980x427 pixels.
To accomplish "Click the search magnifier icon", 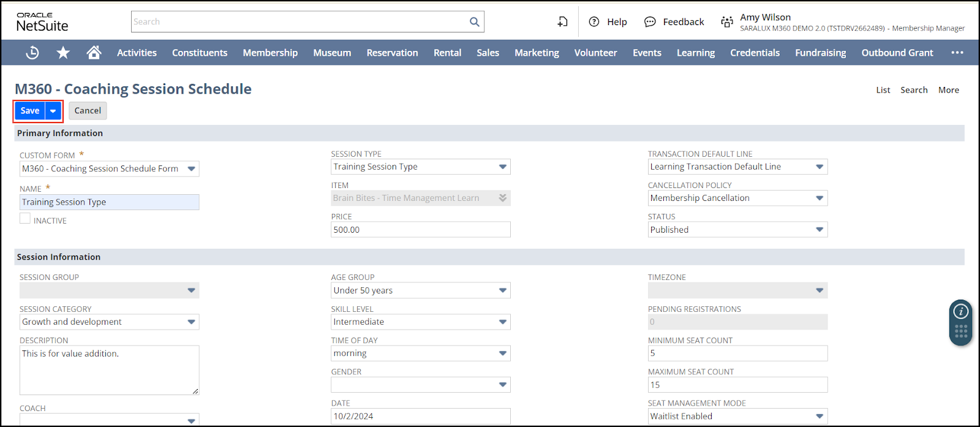I will [474, 22].
